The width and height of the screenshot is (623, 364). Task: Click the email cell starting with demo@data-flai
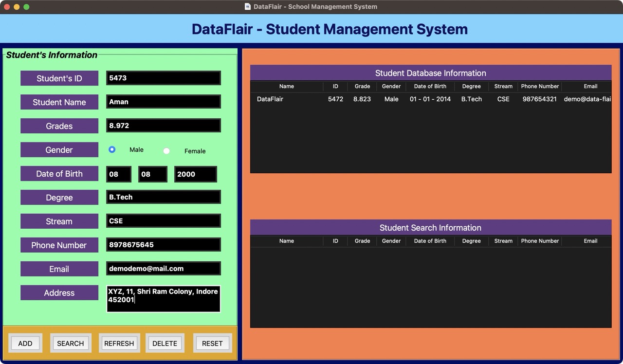[x=587, y=99]
